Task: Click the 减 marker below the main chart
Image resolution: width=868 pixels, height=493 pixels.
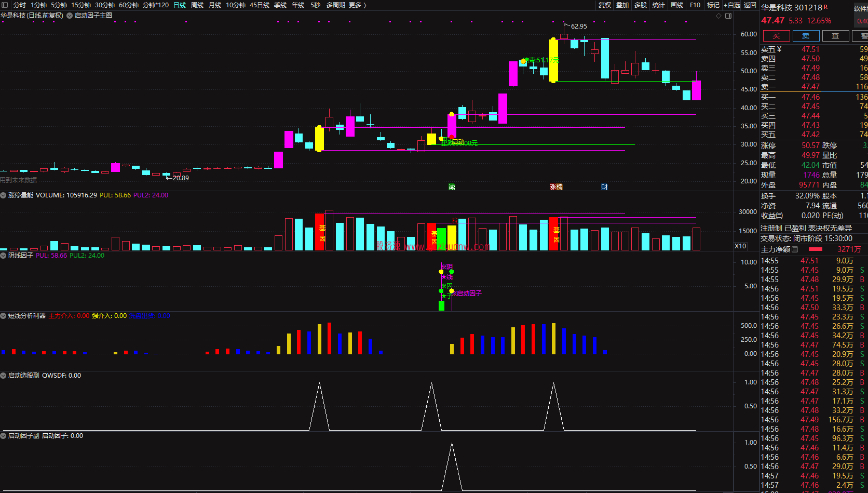Action: point(452,186)
